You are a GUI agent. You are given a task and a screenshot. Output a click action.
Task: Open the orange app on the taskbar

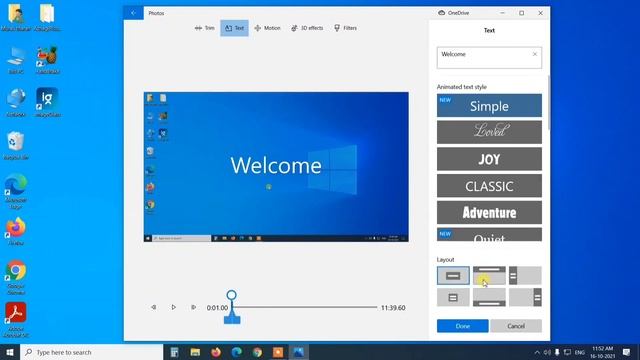[x=278, y=352]
